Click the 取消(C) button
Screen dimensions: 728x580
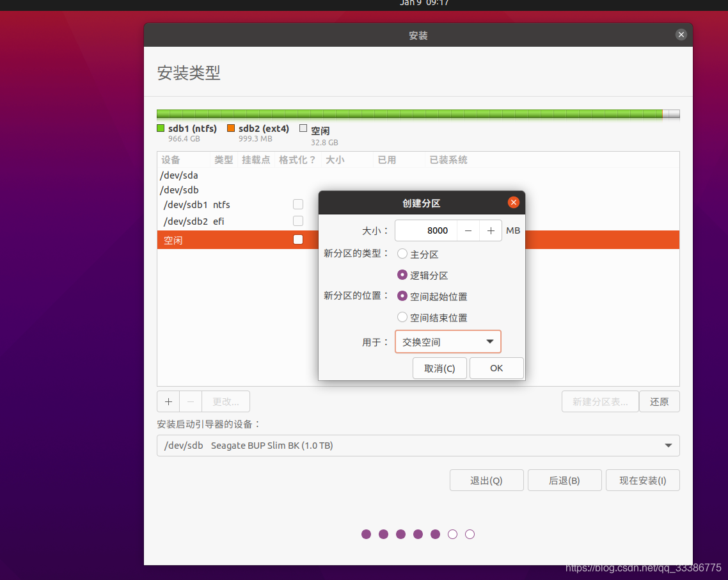click(439, 368)
